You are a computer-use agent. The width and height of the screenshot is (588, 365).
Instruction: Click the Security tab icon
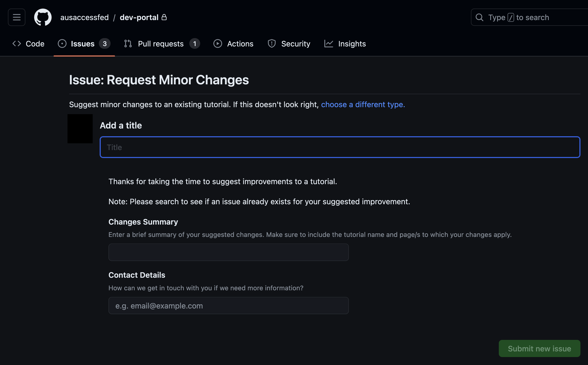272,43
